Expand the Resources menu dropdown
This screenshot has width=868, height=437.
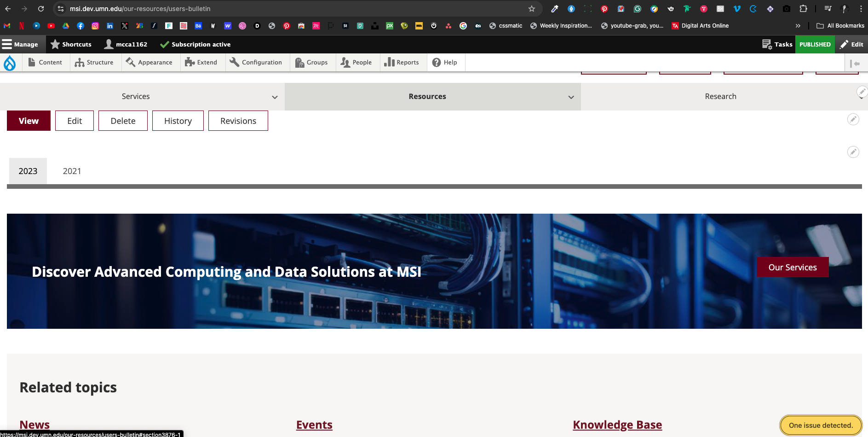(x=571, y=97)
